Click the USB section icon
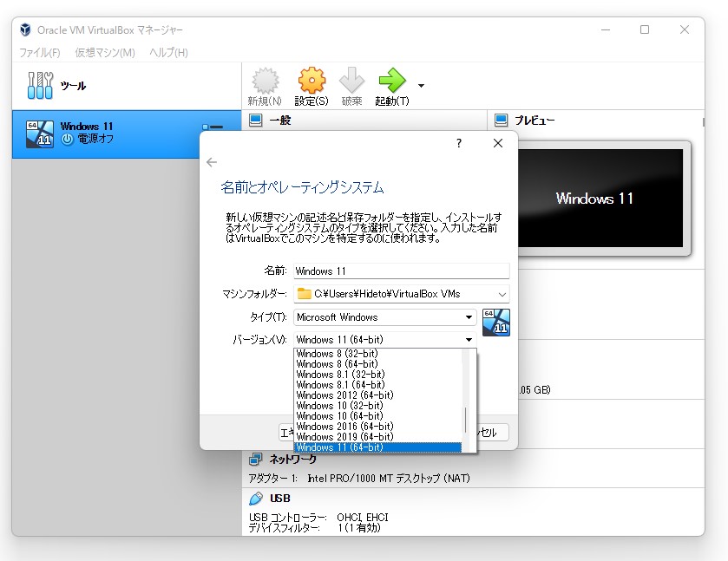 point(257,498)
